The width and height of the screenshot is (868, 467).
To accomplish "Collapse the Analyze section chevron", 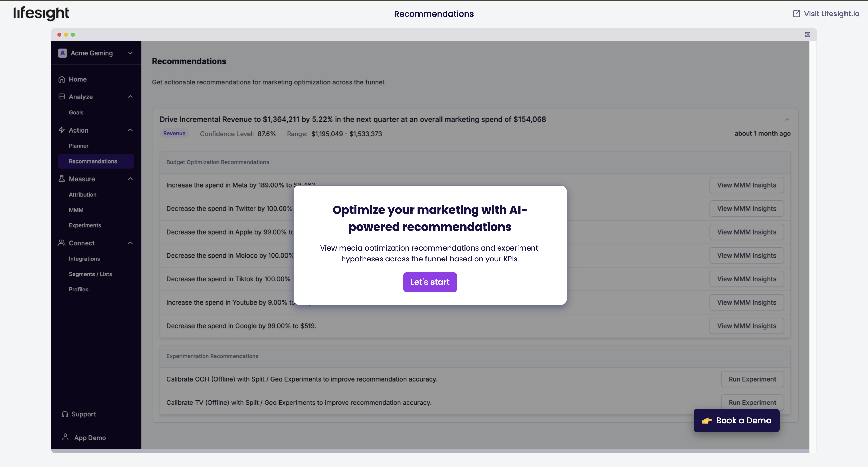I will [130, 97].
